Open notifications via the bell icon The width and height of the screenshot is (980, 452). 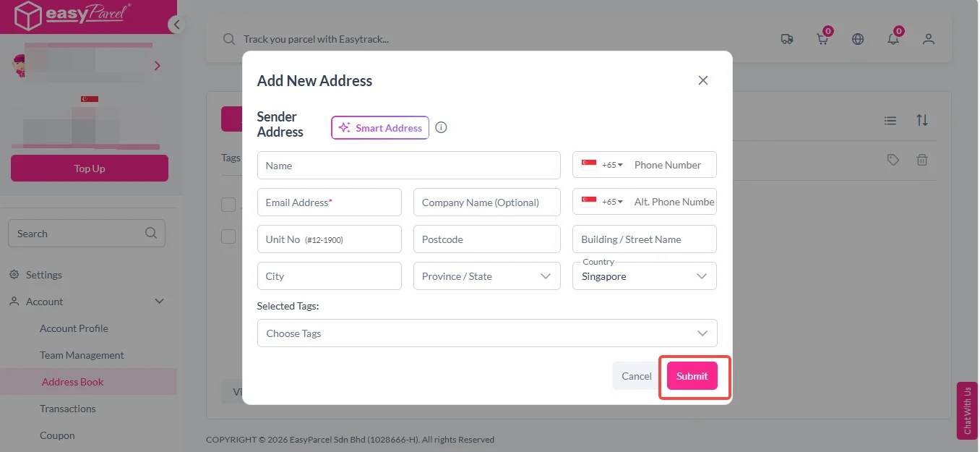coord(893,39)
